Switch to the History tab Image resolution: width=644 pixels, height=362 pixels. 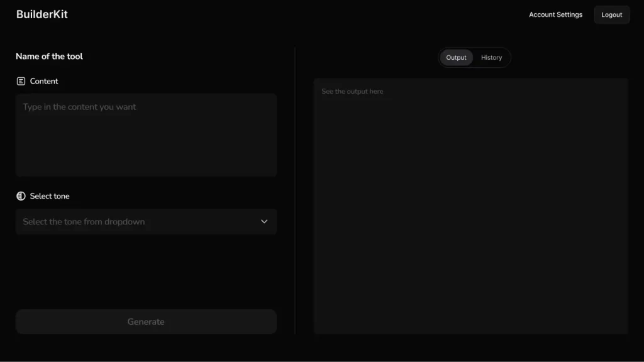[x=491, y=57]
